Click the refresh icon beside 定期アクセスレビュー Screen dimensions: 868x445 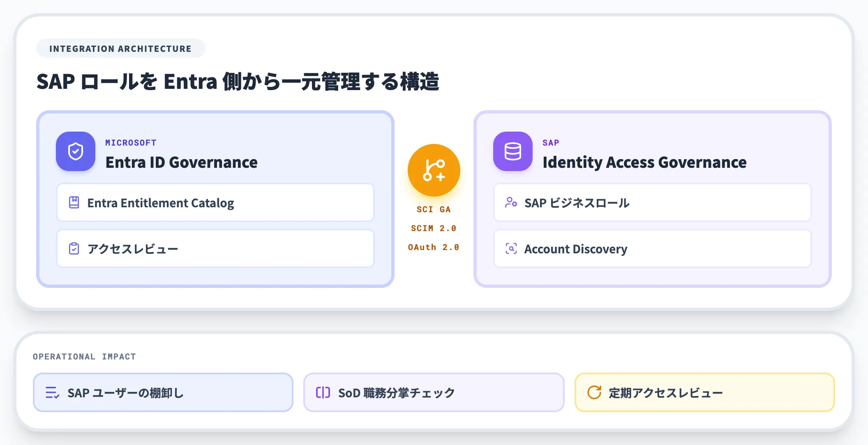click(594, 392)
